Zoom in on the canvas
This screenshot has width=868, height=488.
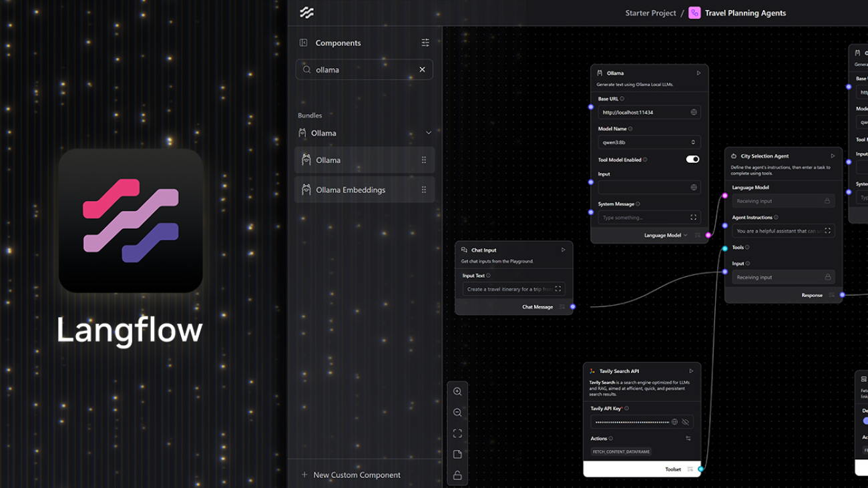tap(457, 392)
